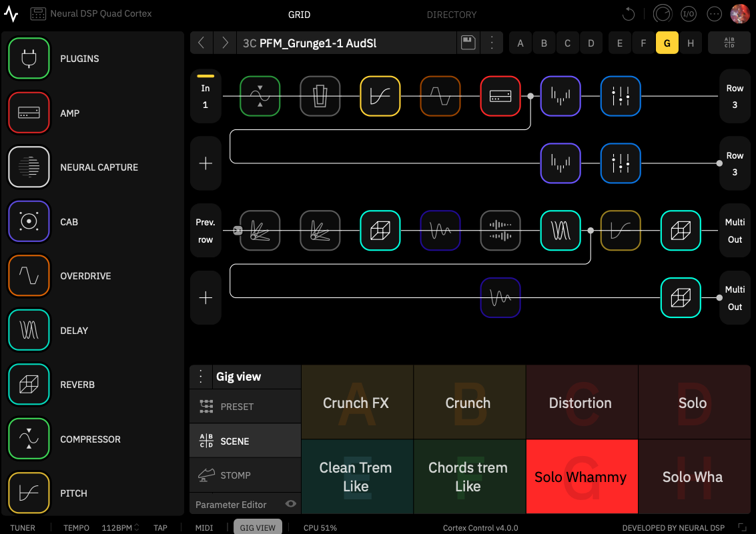Select PRESET mode in Gig view
The height and width of the screenshot is (534, 756).
[x=245, y=407]
